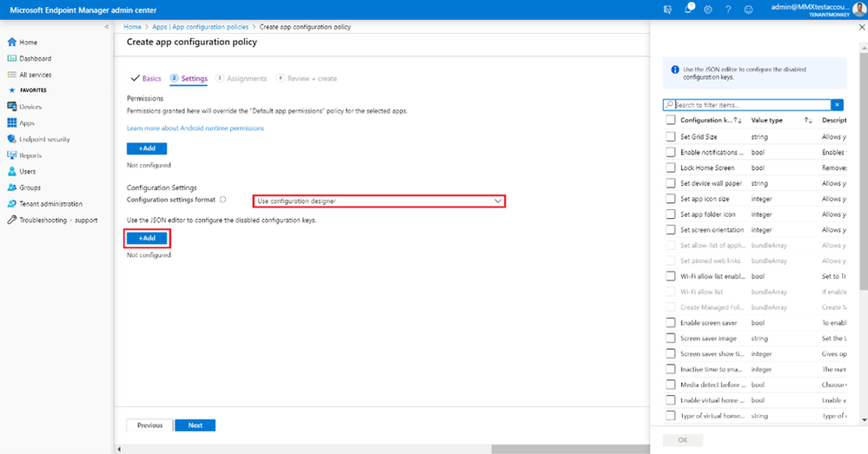
Task: Select the Inactive time to enable row text
Action: [711, 369]
